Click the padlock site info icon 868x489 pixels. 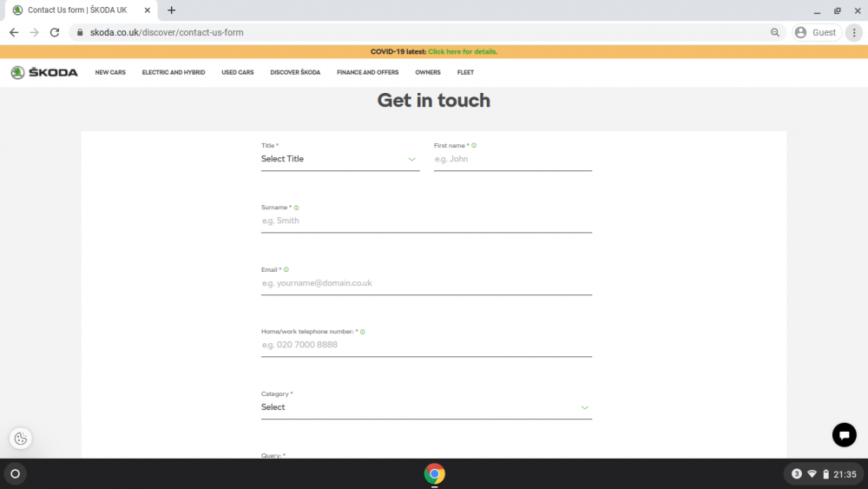click(80, 33)
